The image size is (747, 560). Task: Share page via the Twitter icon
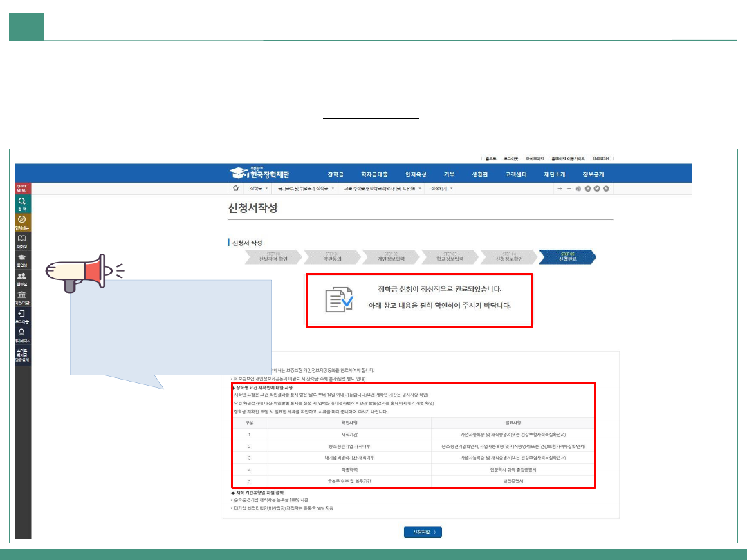pos(596,188)
